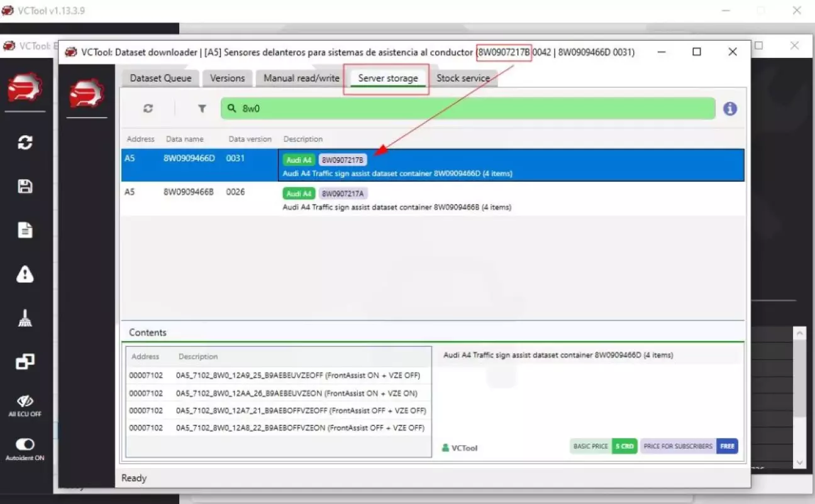The height and width of the screenshot is (504, 815).
Task: Click the blue info icon
Action: (729, 108)
